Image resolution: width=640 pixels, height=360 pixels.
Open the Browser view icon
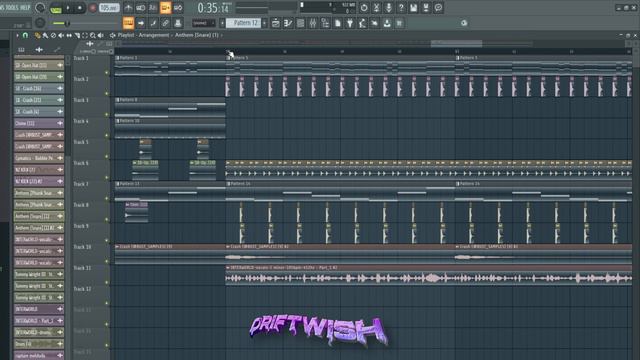click(x=325, y=23)
